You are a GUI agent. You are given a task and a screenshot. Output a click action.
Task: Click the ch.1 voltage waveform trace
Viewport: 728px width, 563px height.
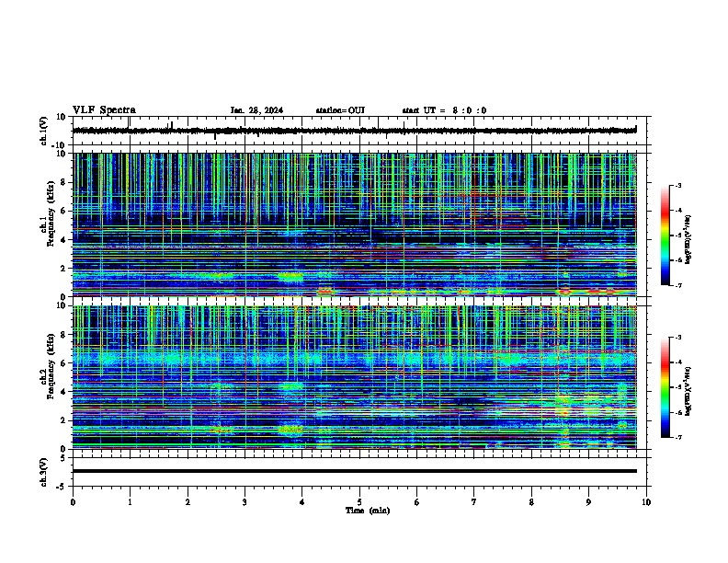point(354,131)
